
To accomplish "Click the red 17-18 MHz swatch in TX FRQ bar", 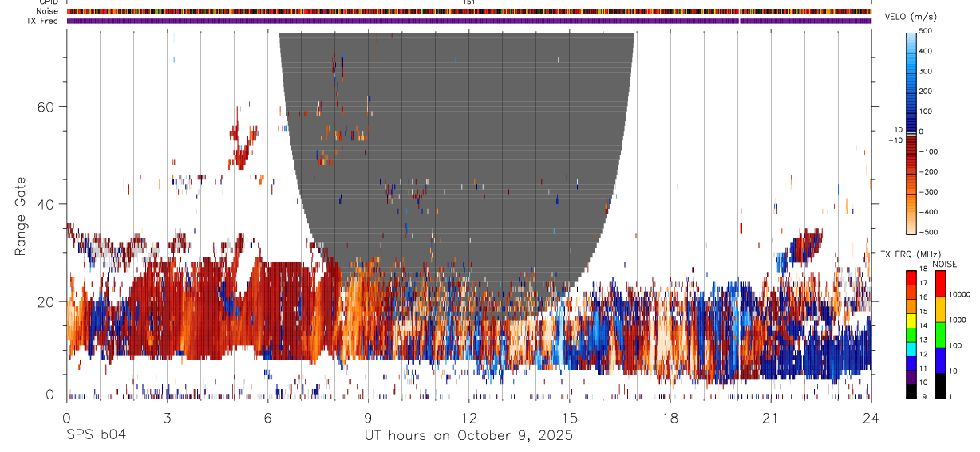I will tap(911, 278).
